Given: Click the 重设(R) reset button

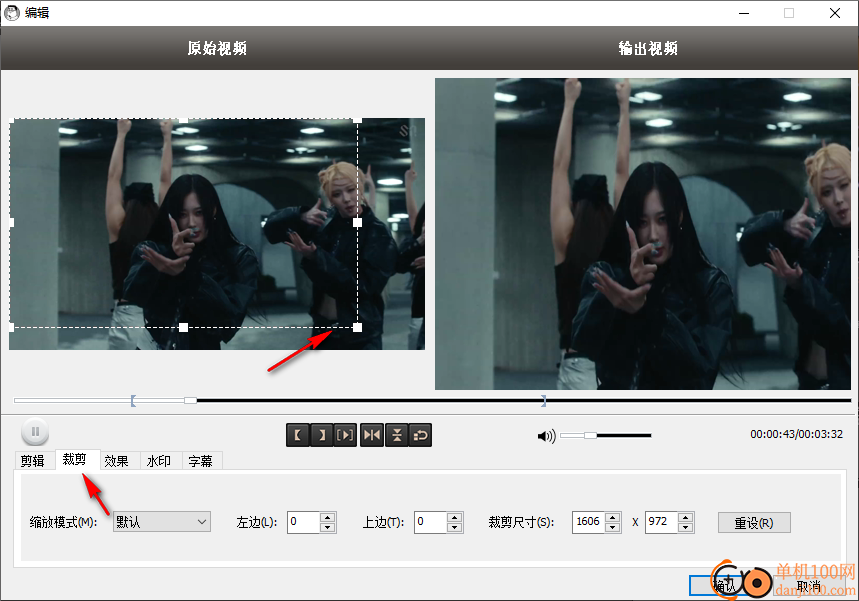Looking at the screenshot, I should tap(754, 523).
